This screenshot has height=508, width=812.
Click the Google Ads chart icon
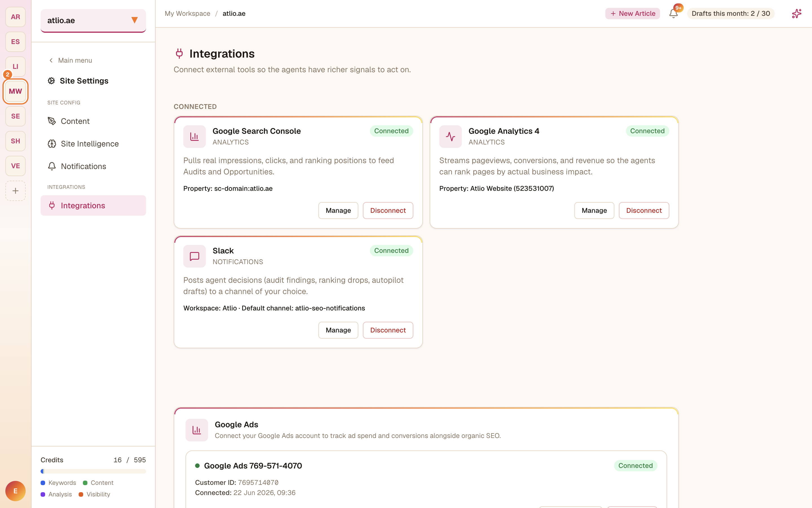pyautogui.click(x=197, y=430)
